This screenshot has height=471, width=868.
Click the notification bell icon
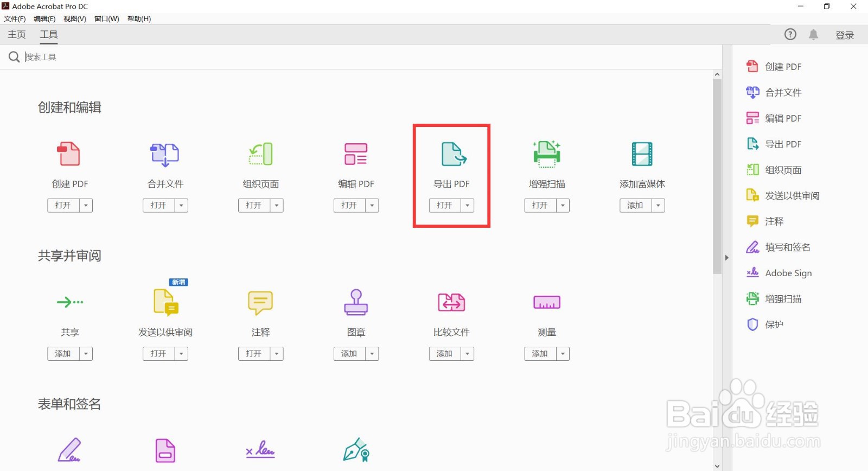pyautogui.click(x=813, y=35)
